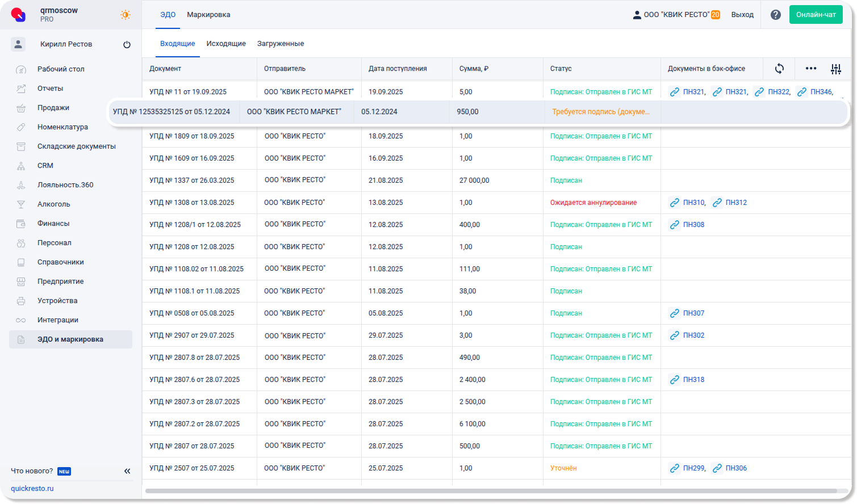
Task: Open linked document ПН308
Action: click(x=693, y=225)
